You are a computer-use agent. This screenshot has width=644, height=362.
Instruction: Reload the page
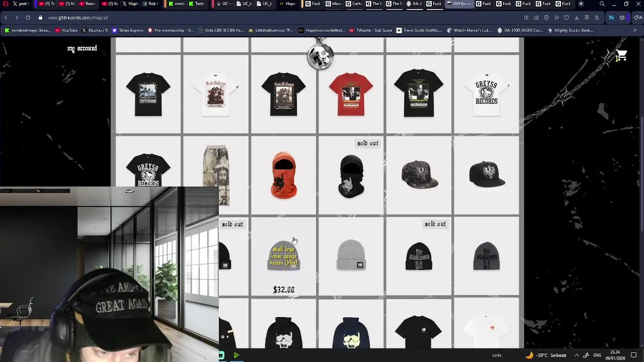point(28,18)
